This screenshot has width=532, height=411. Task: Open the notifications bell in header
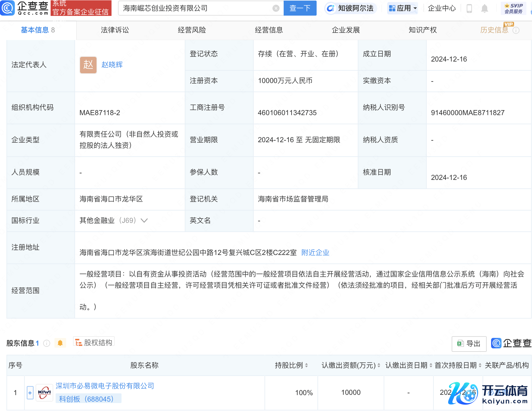point(484,9)
